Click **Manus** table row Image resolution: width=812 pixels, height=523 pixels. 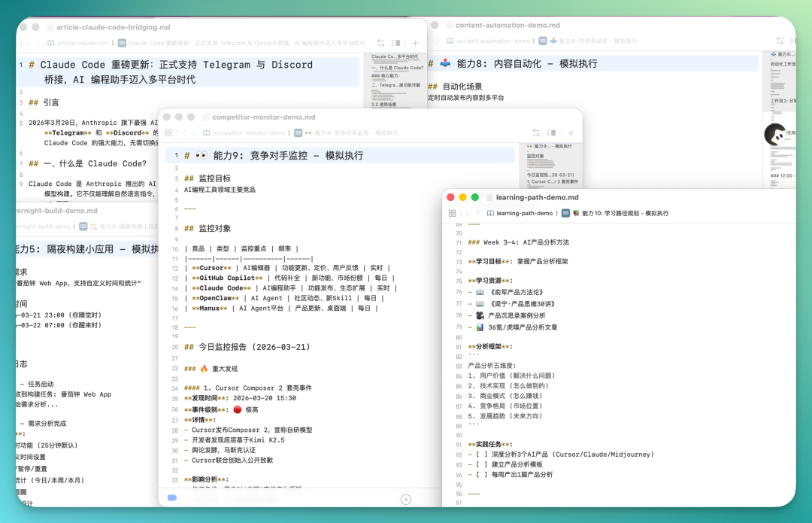click(281, 308)
